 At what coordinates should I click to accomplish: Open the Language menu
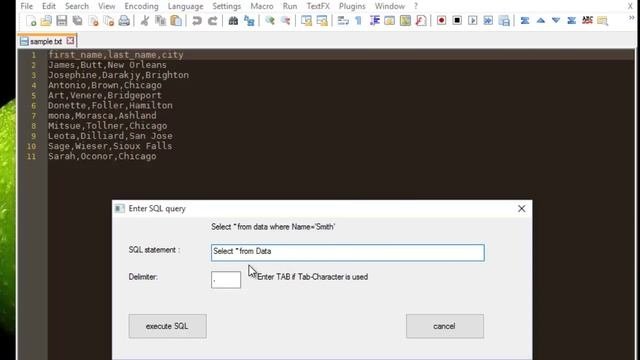185,6
